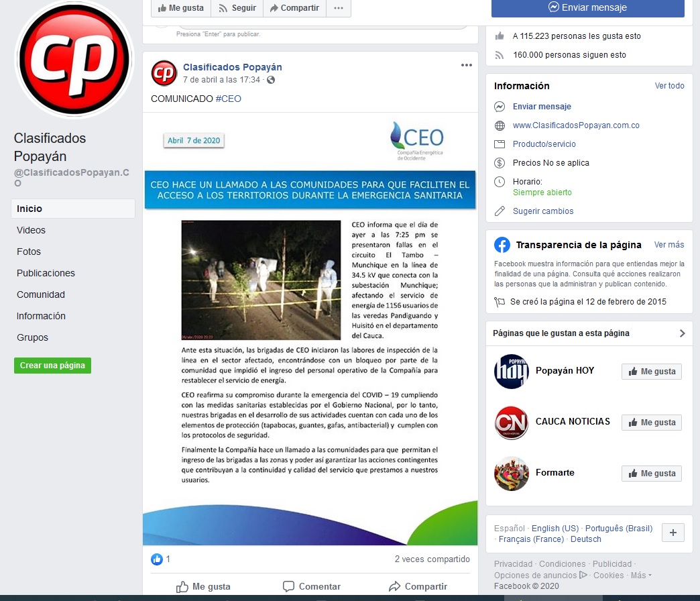The height and width of the screenshot is (601, 700).
Task: Like the page with top Me gusta button
Action: [181, 8]
